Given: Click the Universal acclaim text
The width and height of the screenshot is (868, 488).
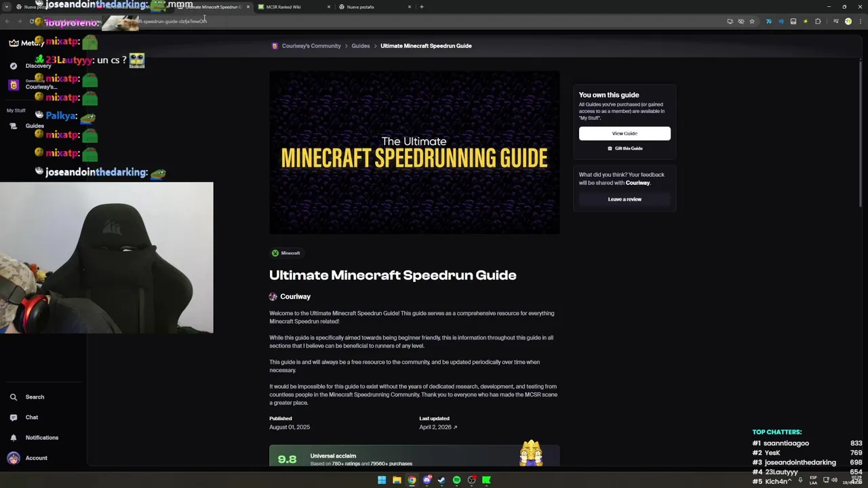Looking at the screenshot, I should click(x=333, y=456).
